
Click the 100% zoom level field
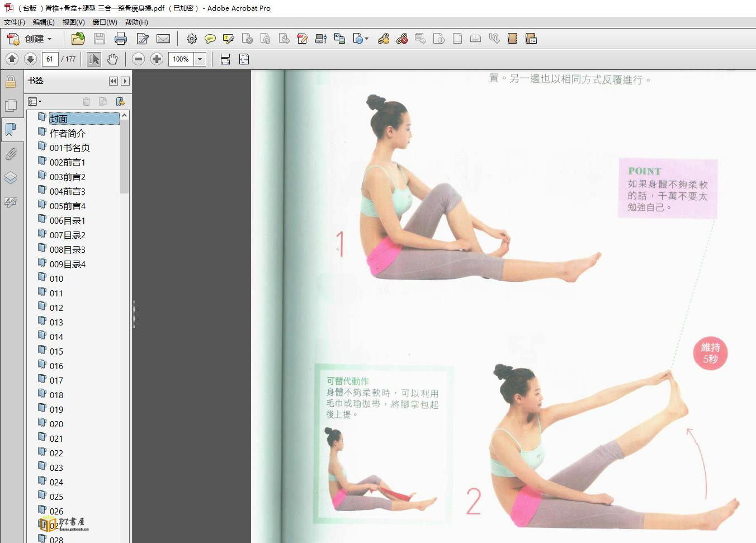(x=181, y=59)
